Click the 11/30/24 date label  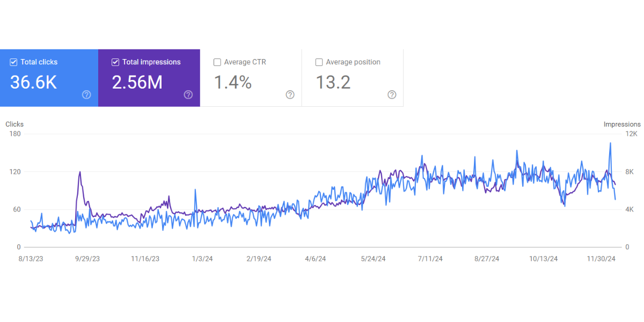[x=601, y=259]
